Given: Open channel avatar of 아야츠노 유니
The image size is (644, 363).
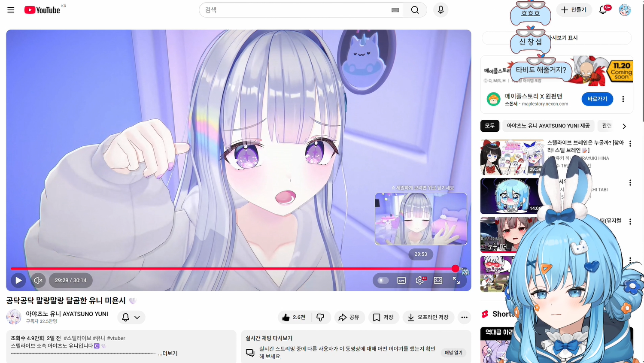Looking at the screenshot, I should pos(14,317).
